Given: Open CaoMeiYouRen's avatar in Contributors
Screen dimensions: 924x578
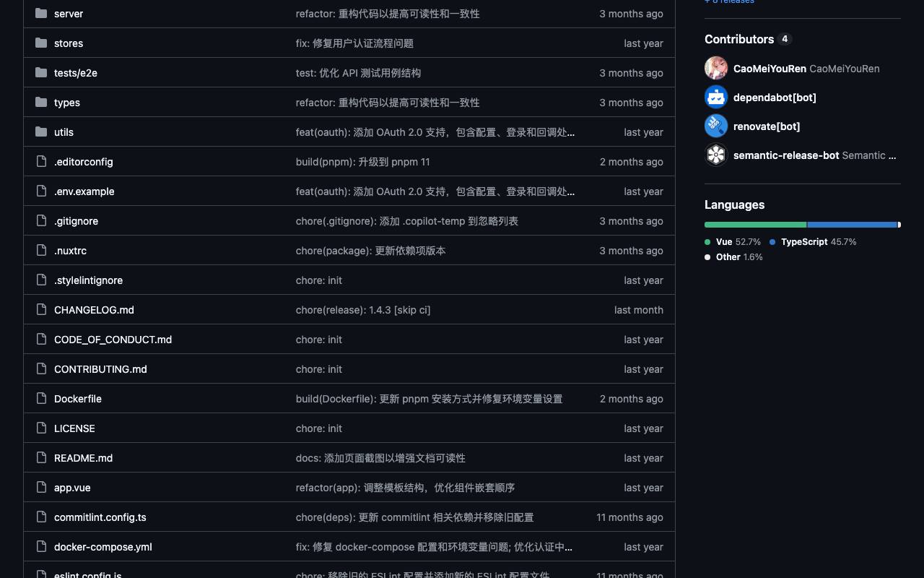Looking at the screenshot, I should coord(716,68).
